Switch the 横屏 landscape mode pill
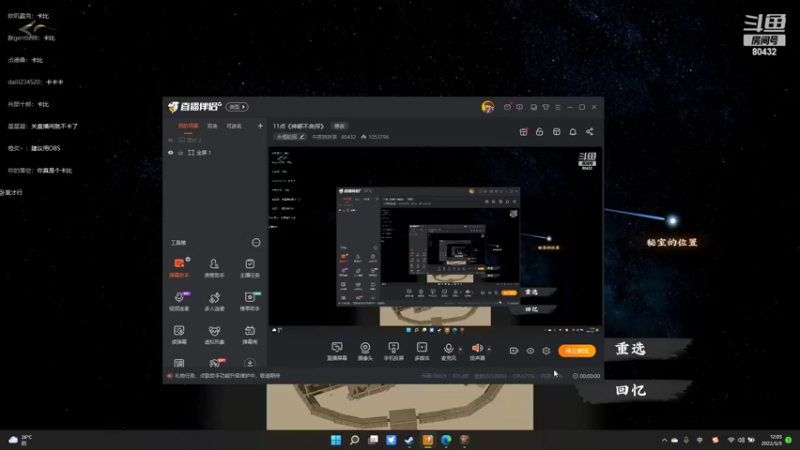This screenshot has width=800, height=450. click(237, 107)
